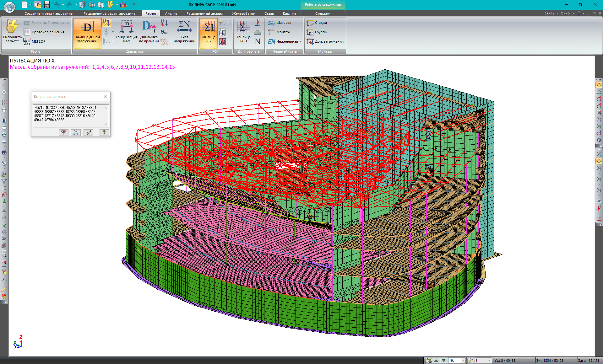This screenshot has width=603, height=364.
Task: Open Динамика во времени tool
Action: 149,27
